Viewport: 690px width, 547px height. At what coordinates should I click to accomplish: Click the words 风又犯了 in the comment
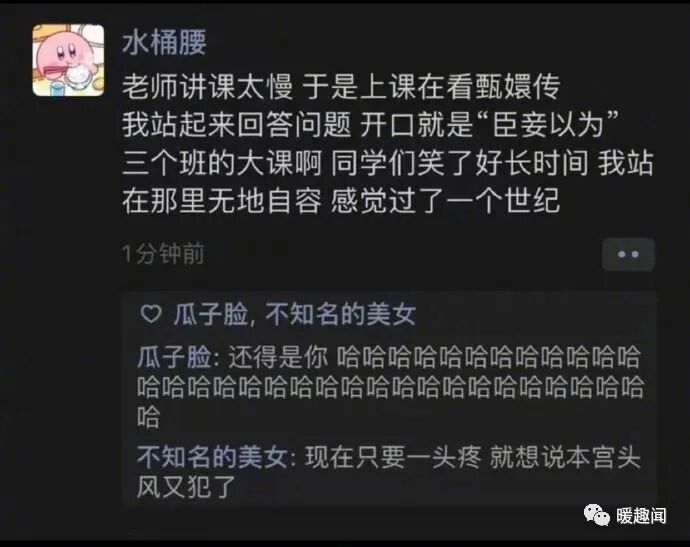[187, 487]
